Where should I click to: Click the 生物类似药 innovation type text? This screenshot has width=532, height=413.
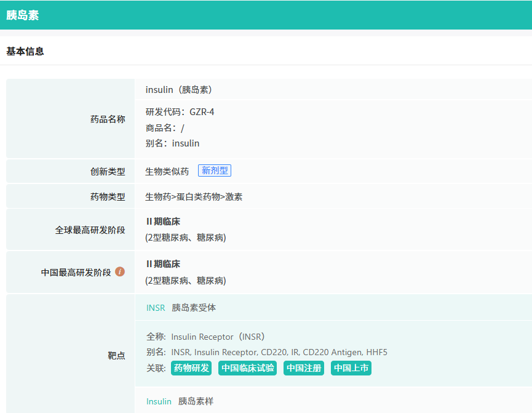(167, 172)
